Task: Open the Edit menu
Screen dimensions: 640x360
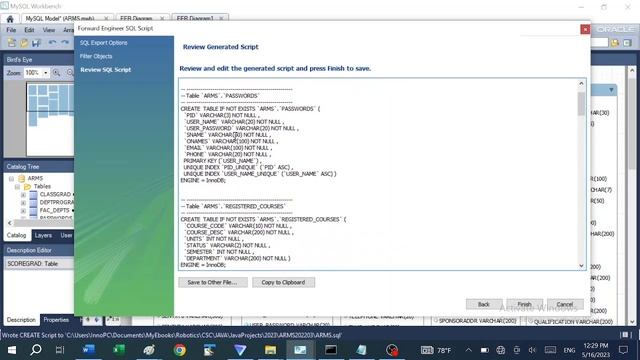Action: (x=29, y=30)
